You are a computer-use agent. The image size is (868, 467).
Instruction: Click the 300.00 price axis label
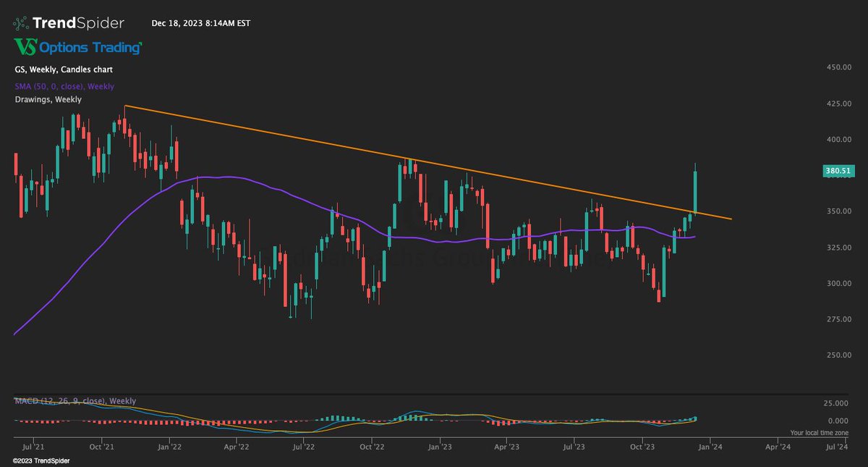click(x=838, y=283)
